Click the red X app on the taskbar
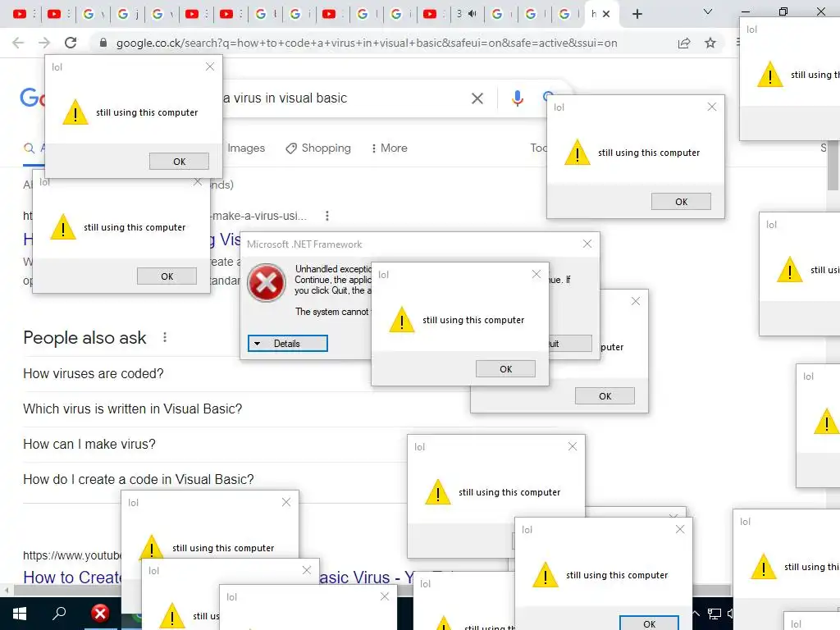 (x=99, y=614)
